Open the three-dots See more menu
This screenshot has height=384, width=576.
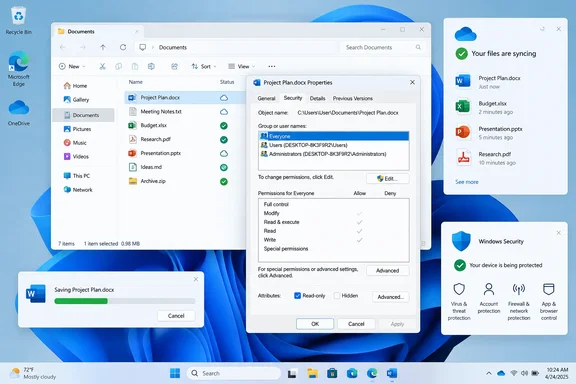pos(271,67)
